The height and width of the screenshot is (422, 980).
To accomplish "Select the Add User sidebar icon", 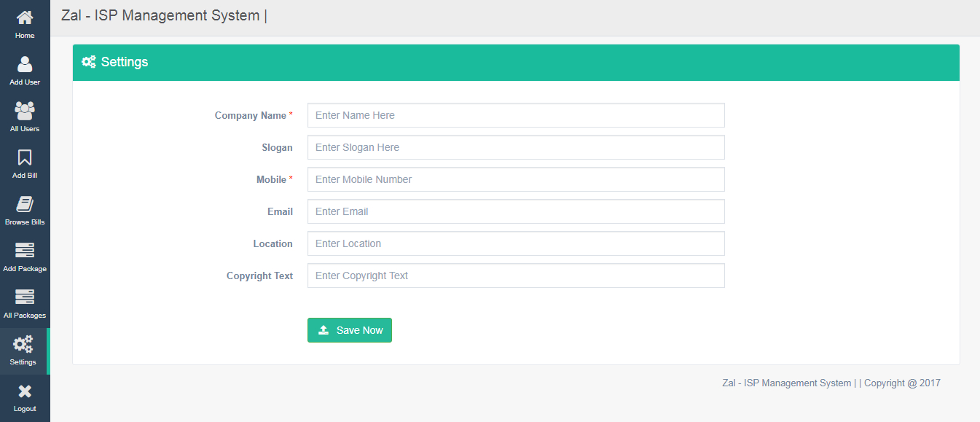I will click(24, 65).
